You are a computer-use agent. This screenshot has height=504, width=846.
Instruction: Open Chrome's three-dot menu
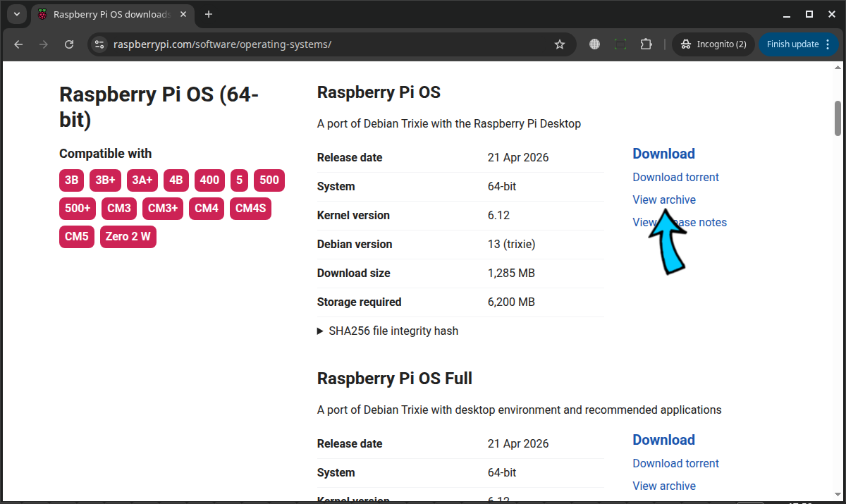coord(828,44)
